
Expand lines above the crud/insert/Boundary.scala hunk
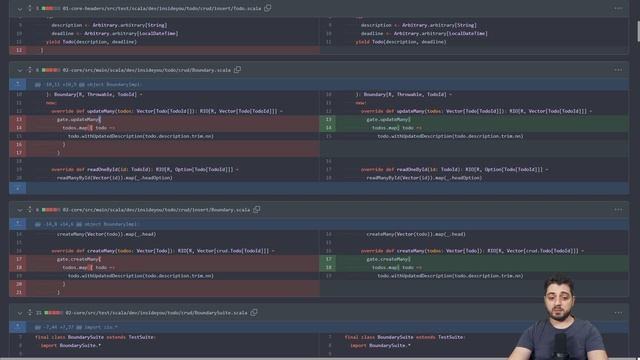click(18, 224)
